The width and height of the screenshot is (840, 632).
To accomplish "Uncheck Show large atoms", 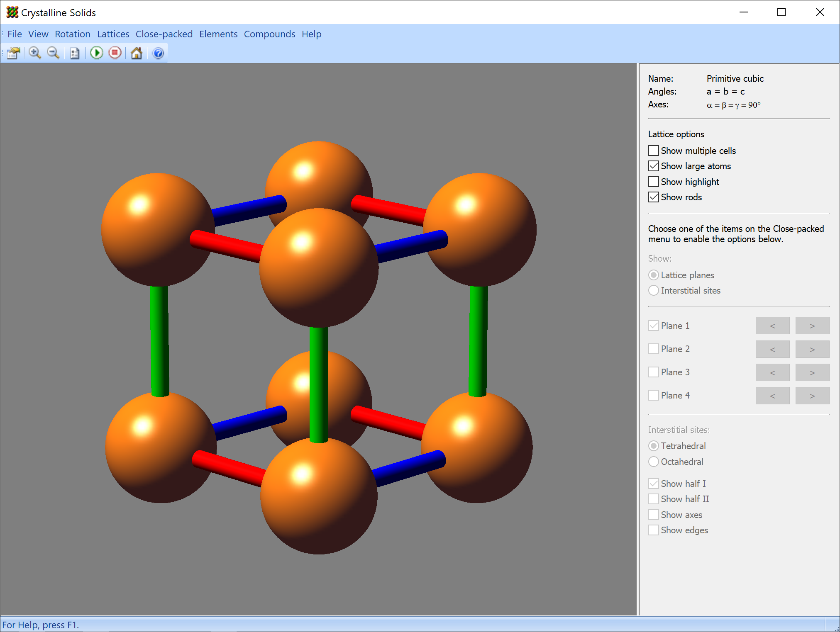I will click(654, 166).
